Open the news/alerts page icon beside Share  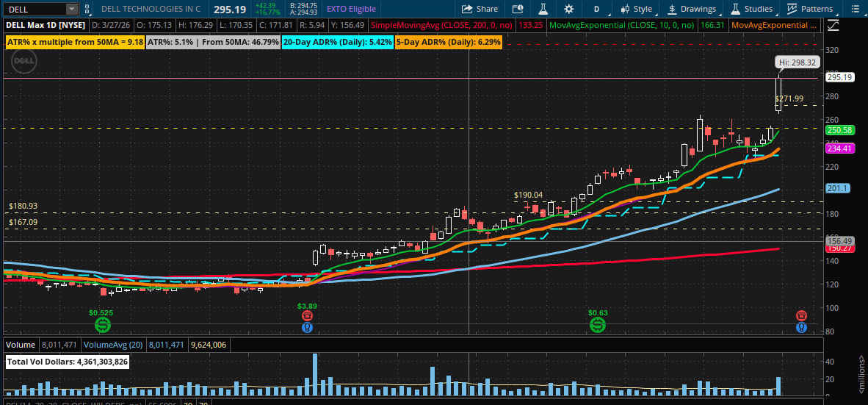[517, 9]
